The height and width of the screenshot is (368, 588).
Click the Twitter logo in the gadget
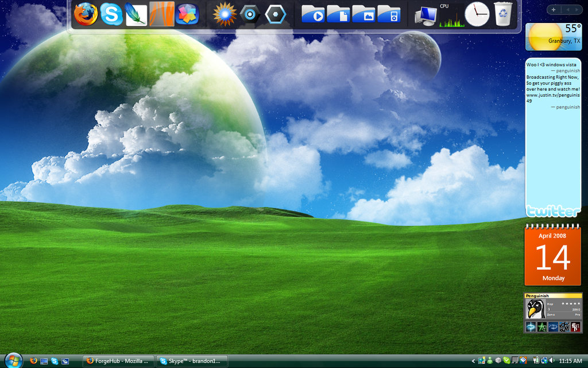click(x=553, y=211)
